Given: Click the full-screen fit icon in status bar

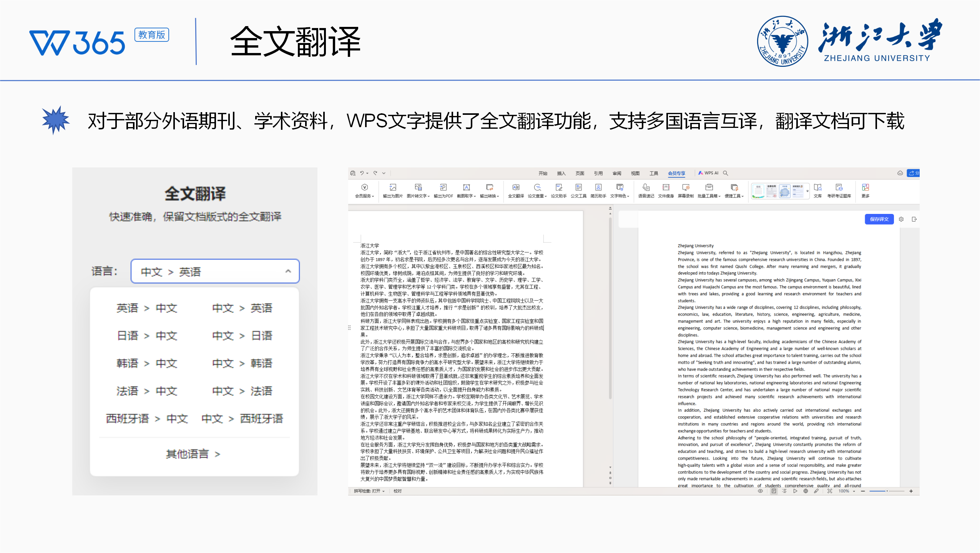Looking at the screenshot, I should click(x=830, y=491).
